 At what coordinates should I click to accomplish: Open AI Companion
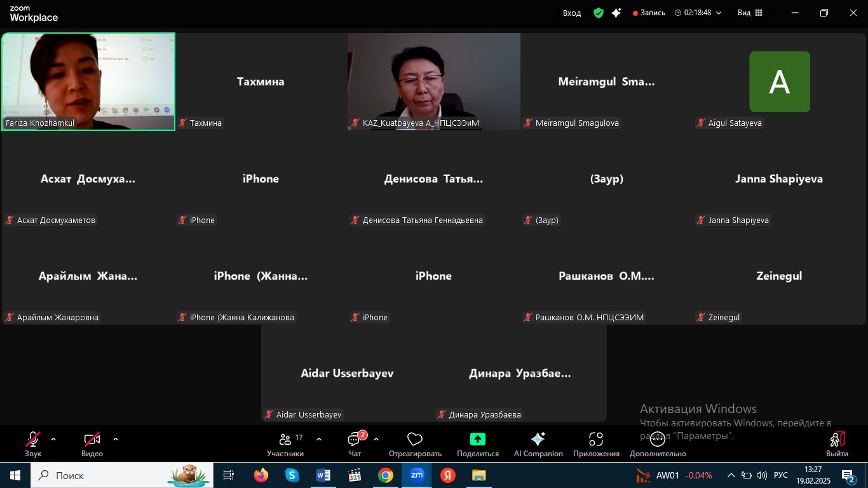538,443
